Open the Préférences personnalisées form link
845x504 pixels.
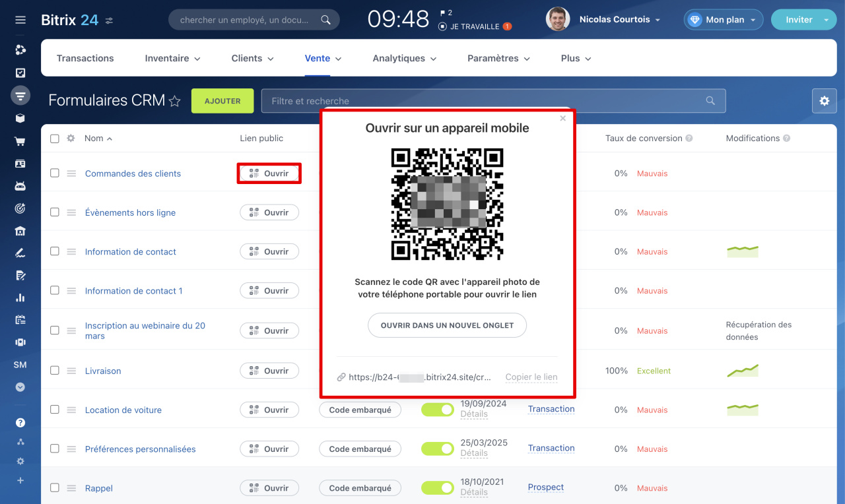[141, 449]
